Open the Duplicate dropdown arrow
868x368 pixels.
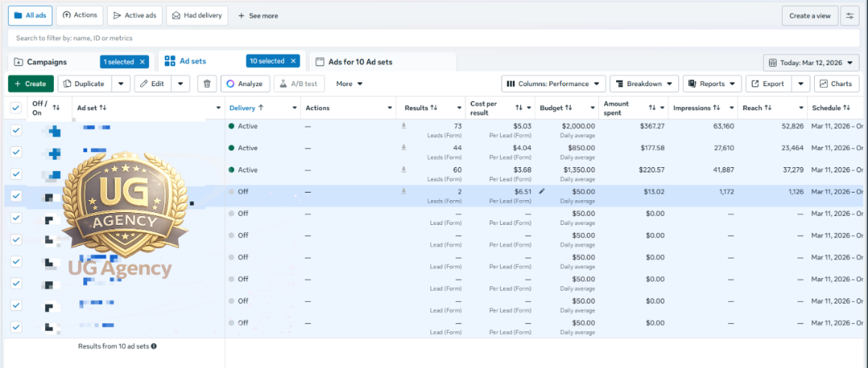pos(121,83)
